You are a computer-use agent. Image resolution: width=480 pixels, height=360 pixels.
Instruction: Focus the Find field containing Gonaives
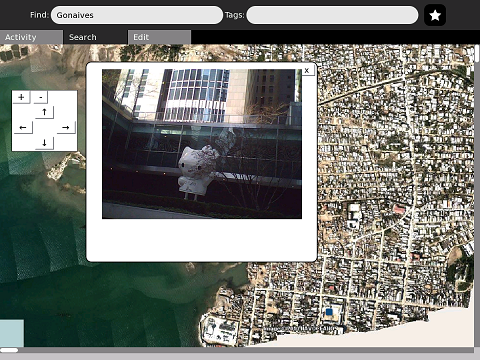(137, 15)
